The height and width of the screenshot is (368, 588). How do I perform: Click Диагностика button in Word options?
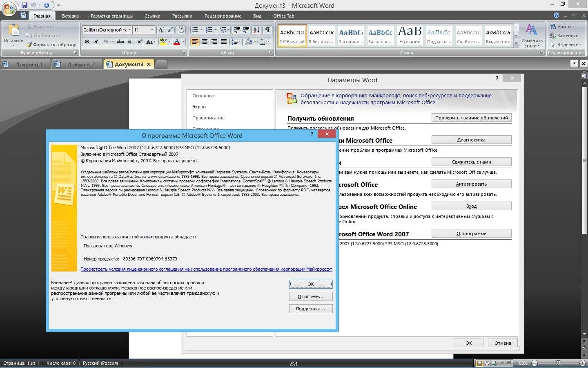471,140
